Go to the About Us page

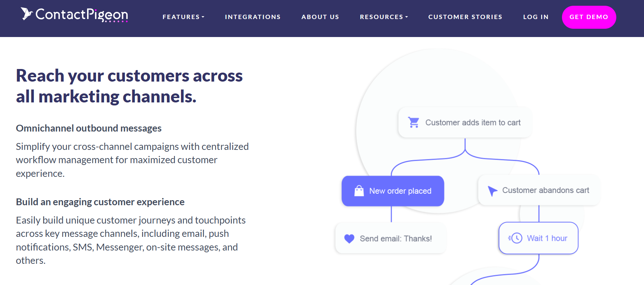[320, 17]
